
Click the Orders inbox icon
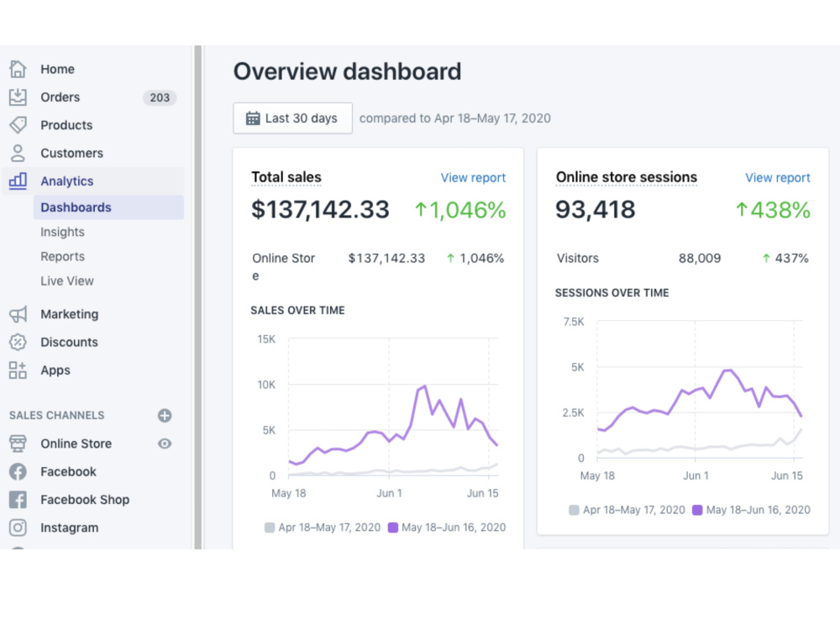pos(18,97)
